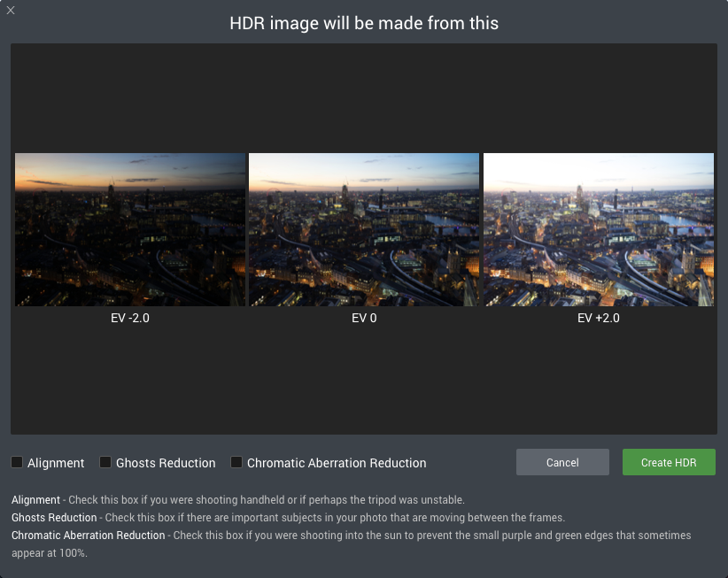
Task: Select the middle EV 0 photo thumbnail
Action: tap(364, 229)
